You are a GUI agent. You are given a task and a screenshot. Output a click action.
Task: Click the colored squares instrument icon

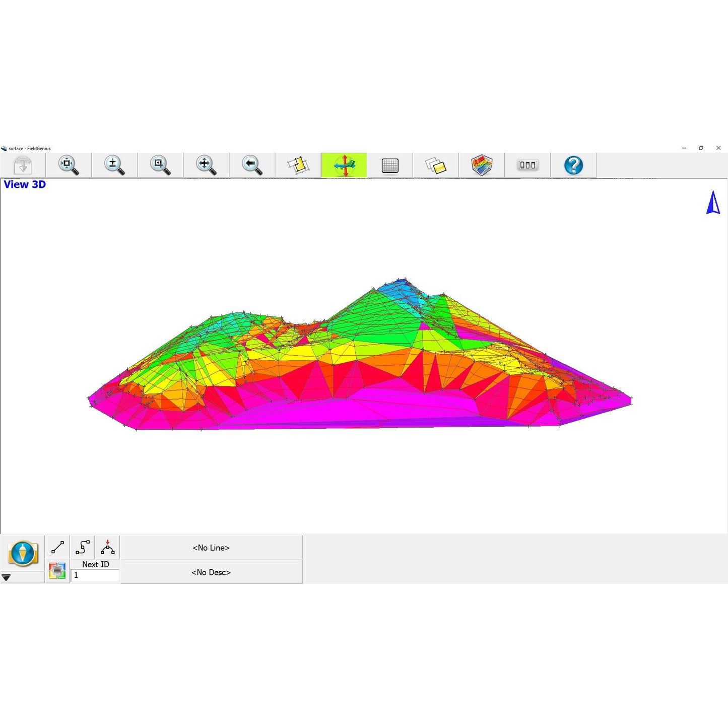(x=57, y=571)
